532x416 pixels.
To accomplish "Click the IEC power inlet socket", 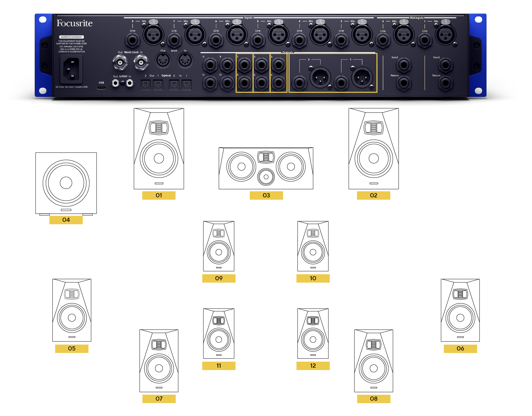I will (x=71, y=69).
